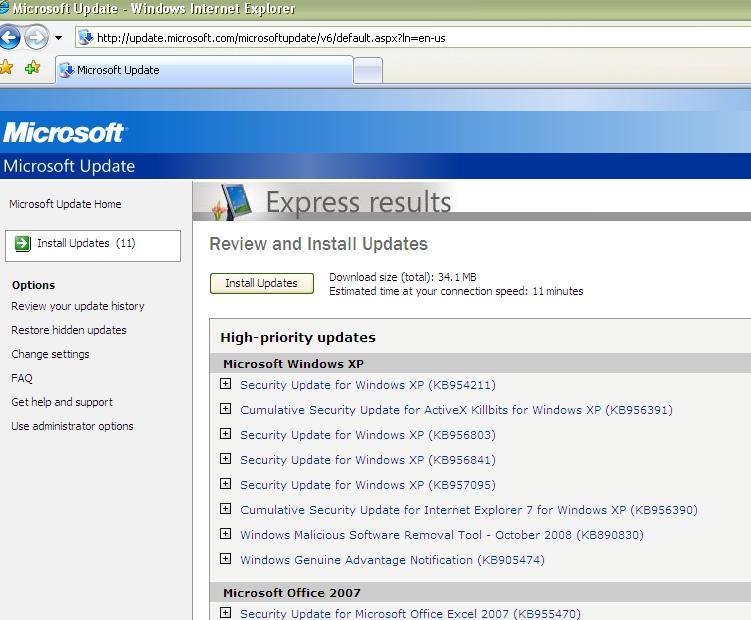This screenshot has width=751, height=620.
Task: Open Security Update for Windows XP (KB954211)
Action: (x=368, y=385)
